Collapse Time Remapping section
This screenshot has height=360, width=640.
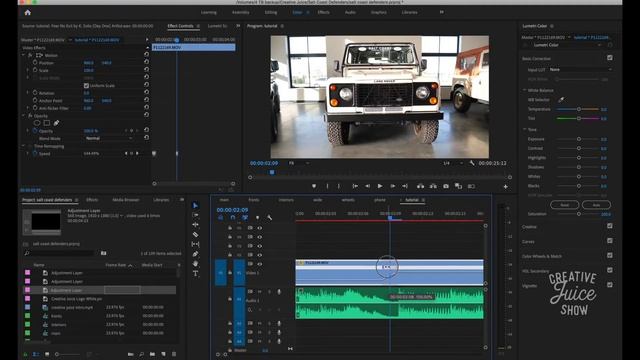tap(23, 146)
